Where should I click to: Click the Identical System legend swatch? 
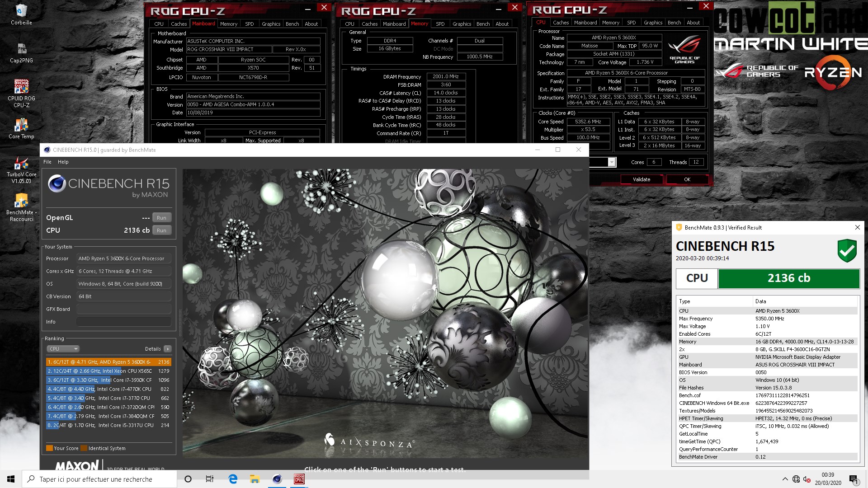tap(84, 448)
